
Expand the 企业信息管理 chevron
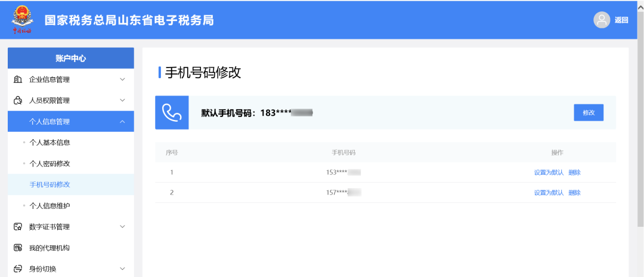pyautogui.click(x=122, y=79)
